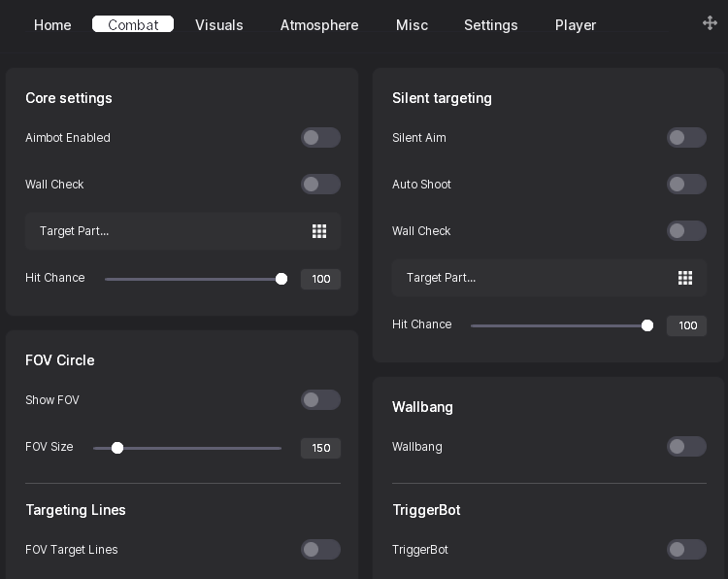Enable the Aimbot Enabled toggle

tap(320, 138)
